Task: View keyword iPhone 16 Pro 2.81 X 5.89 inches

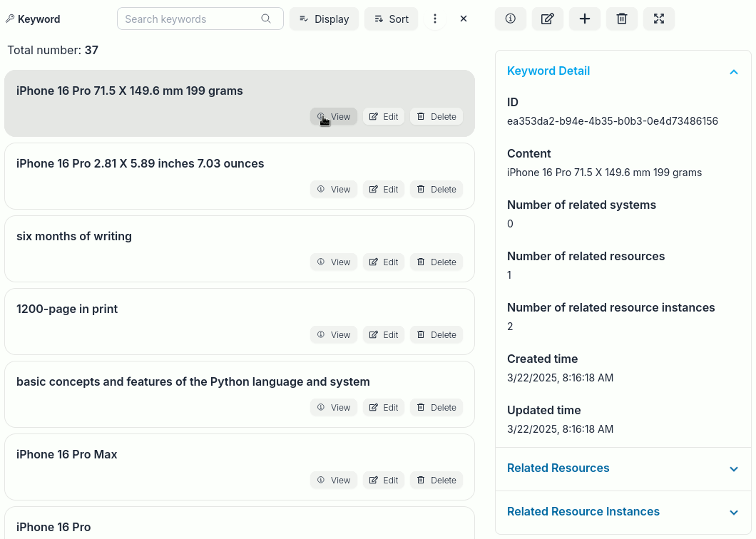Action: (x=334, y=190)
